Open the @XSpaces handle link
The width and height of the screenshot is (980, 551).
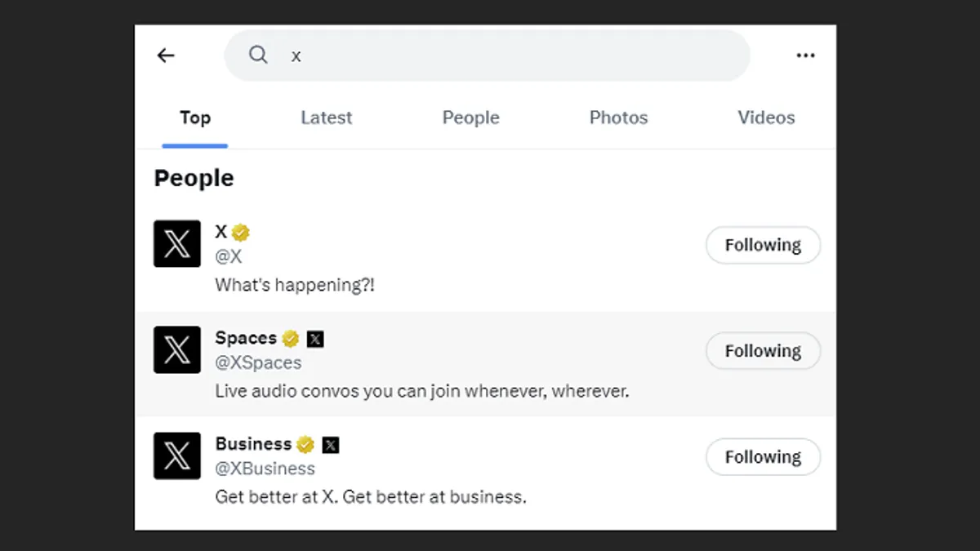[258, 362]
